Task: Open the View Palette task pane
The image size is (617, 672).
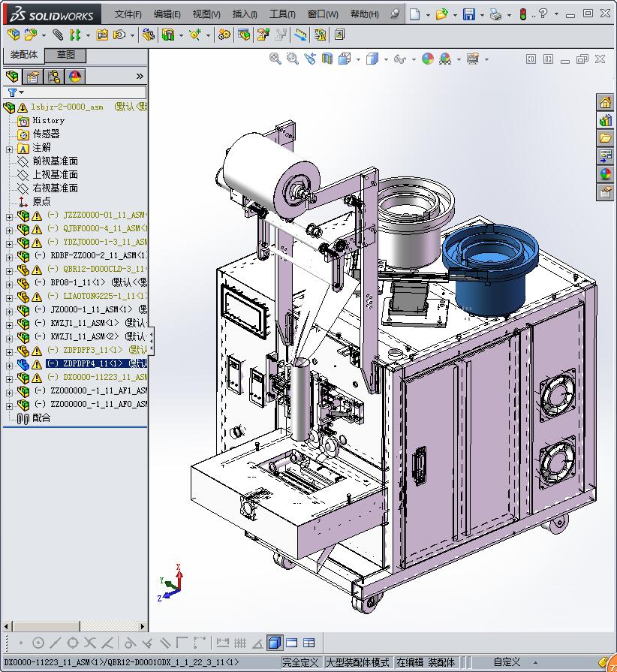Action: tap(605, 156)
